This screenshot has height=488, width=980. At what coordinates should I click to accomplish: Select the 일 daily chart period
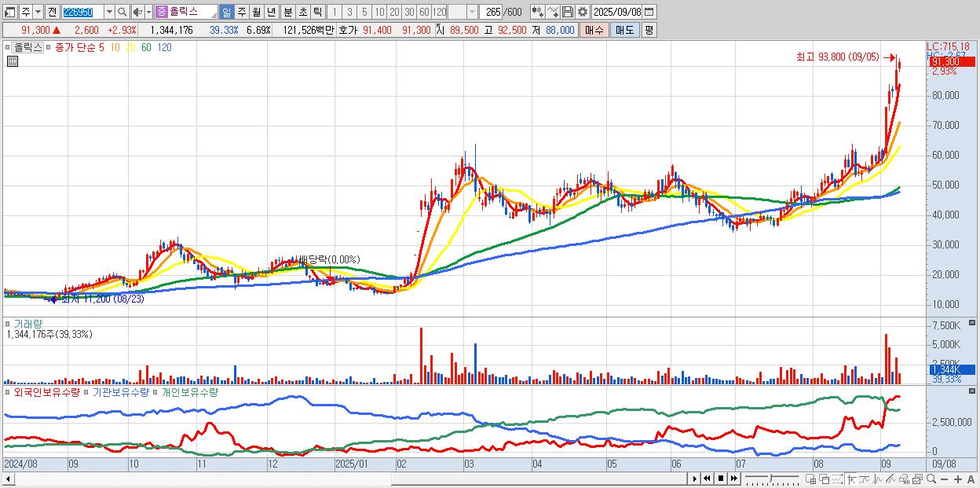tap(226, 12)
